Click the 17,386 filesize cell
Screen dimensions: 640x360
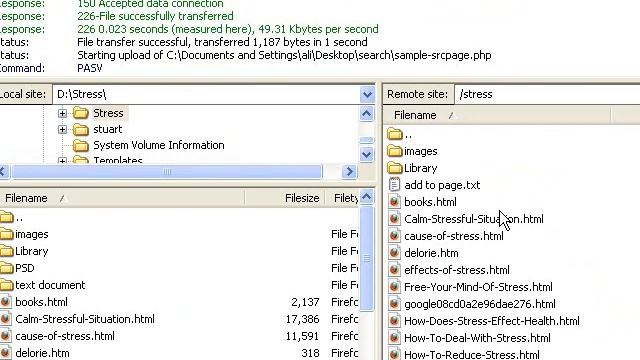302,319
